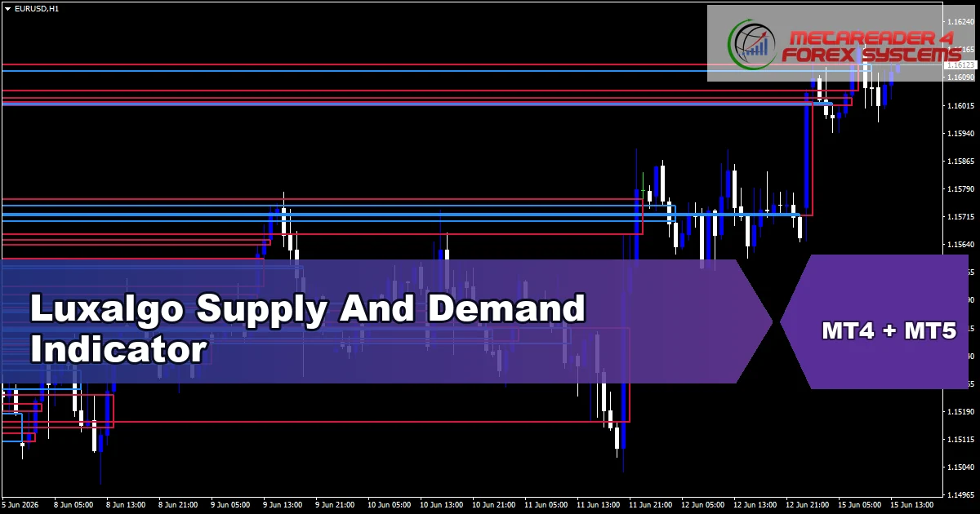Click the 1.15715 price axis label

[960, 217]
